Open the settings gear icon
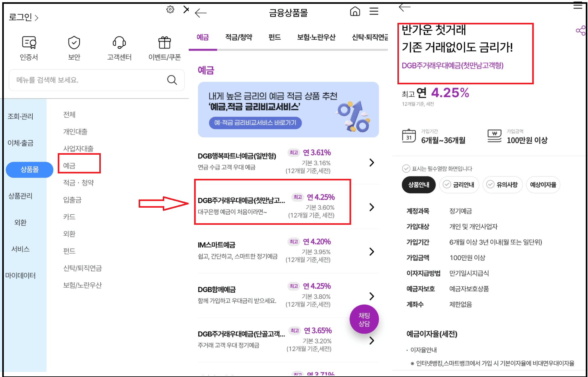This screenshot has height=377, width=588. [x=171, y=10]
